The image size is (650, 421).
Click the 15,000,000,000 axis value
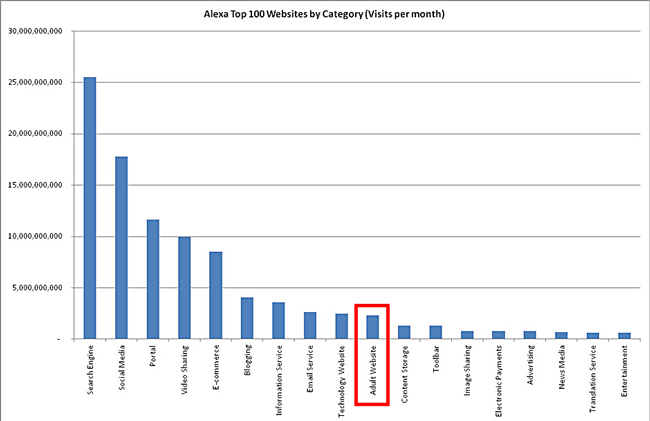pyautogui.click(x=35, y=185)
